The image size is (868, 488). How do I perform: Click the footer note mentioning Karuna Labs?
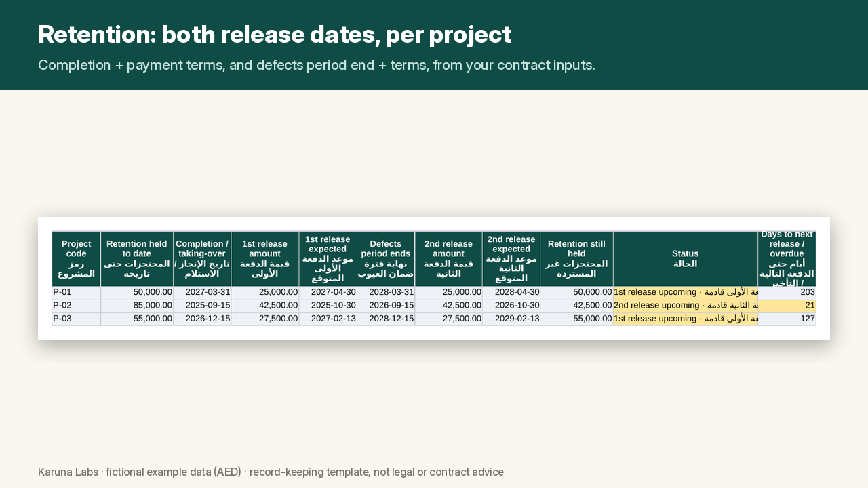pos(271,472)
